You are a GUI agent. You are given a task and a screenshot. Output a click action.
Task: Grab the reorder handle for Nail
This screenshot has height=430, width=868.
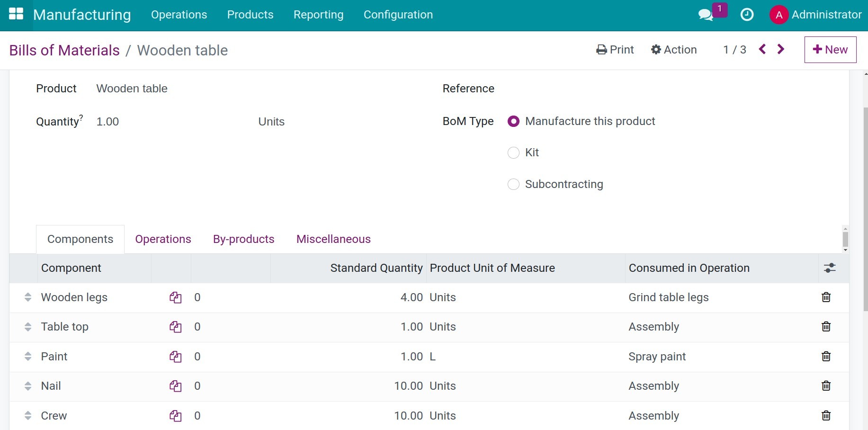(x=28, y=386)
